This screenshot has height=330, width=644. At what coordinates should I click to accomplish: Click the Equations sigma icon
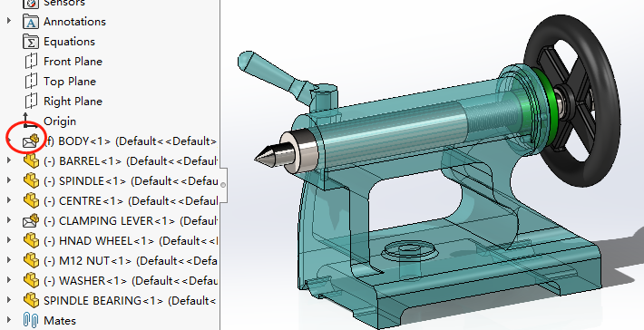coord(31,42)
